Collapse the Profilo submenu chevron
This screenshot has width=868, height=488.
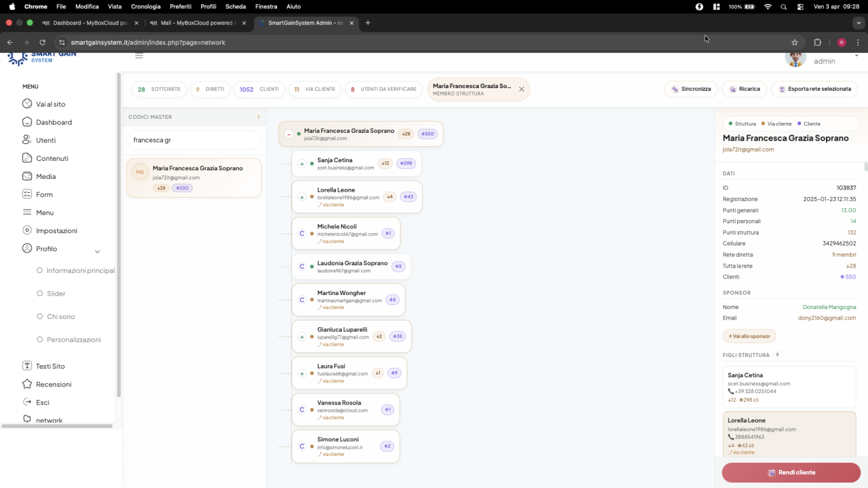97,251
